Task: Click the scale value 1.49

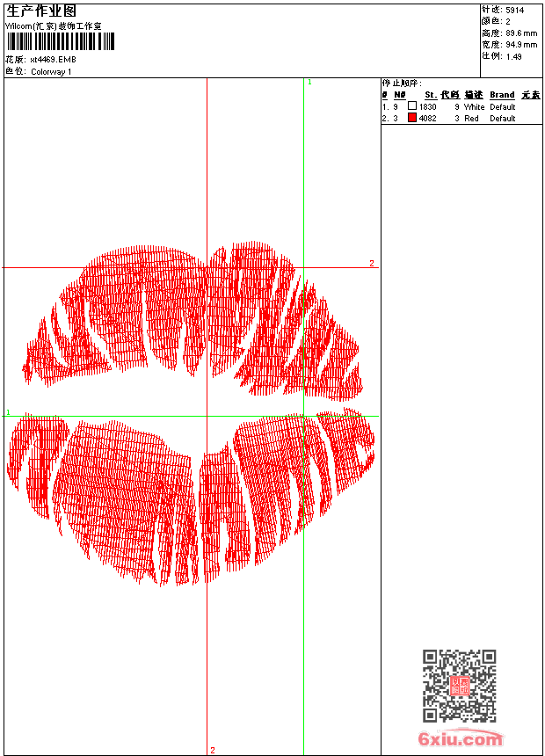Action: 513,56
